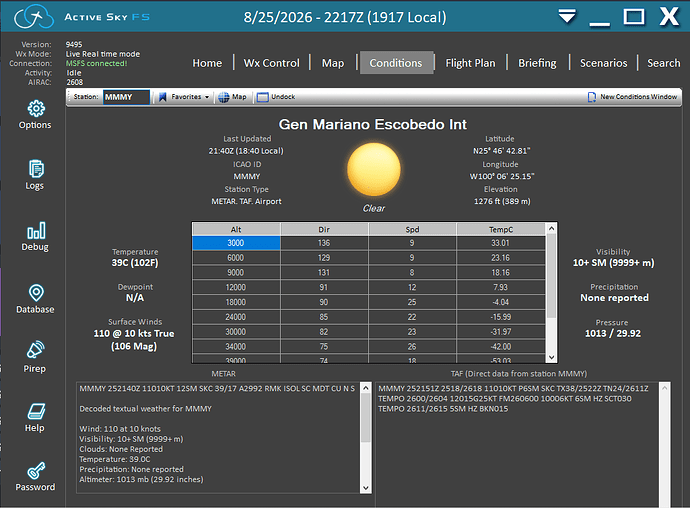Image resolution: width=690 pixels, height=508 pixels.
Task: Click the Gen Mariano Escobedo Int heading
Action: [x=373, y=125]
